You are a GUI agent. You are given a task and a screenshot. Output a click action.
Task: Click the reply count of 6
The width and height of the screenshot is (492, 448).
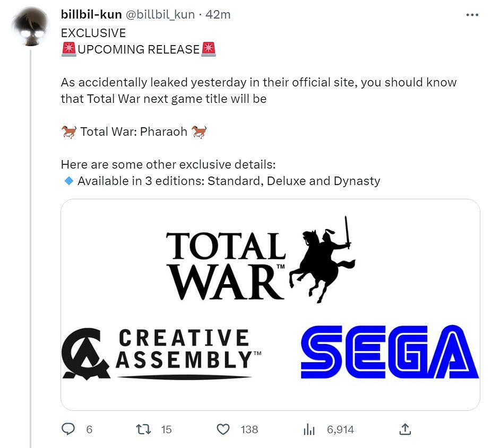click(89, 429)
